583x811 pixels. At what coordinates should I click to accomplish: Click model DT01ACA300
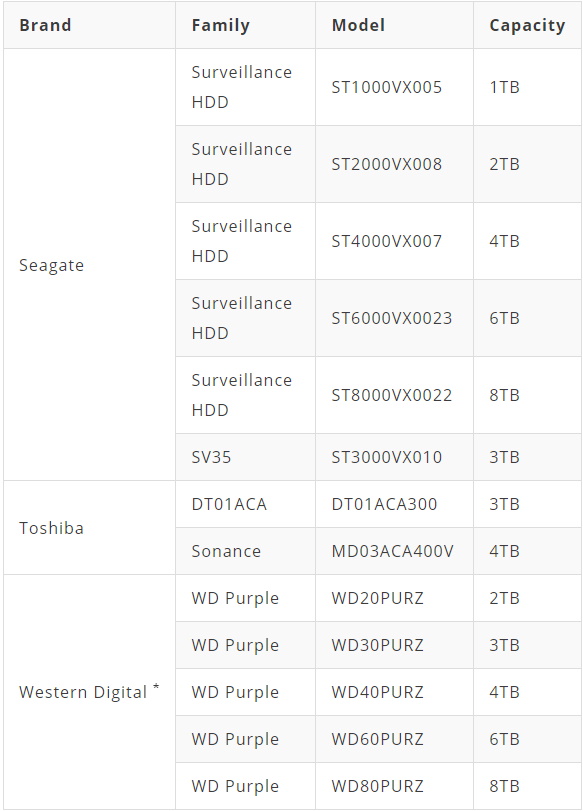(384, 504)
